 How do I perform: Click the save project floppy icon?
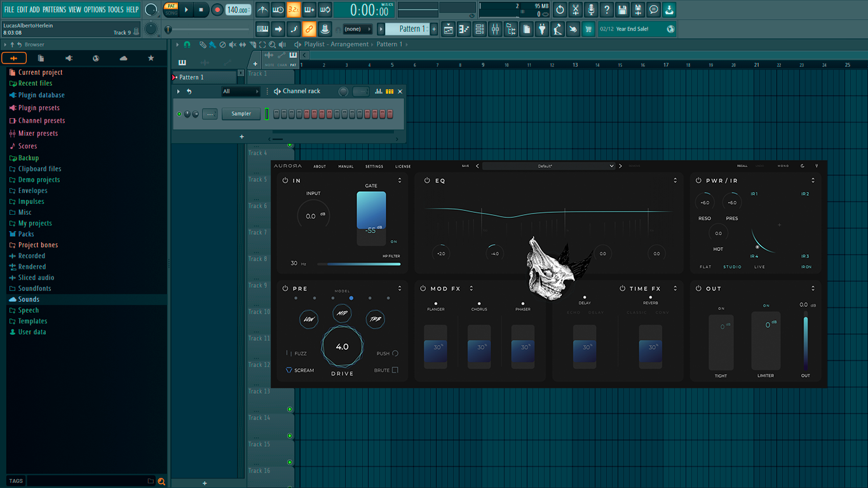[x=622, y=10]
